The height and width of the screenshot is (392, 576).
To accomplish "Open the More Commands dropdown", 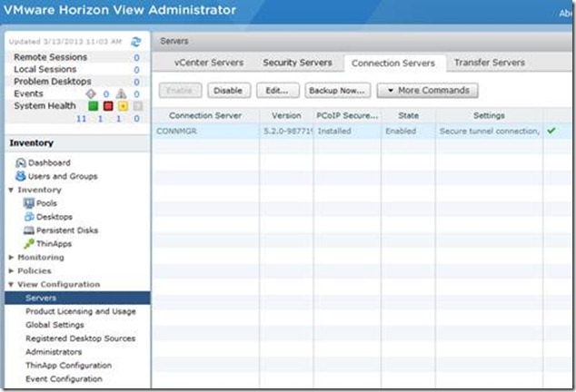I will [428, 91].
